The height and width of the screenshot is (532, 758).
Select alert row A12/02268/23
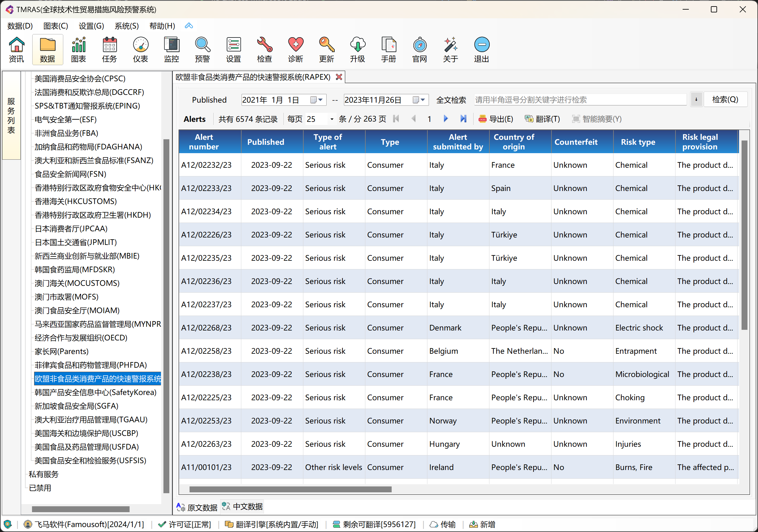[459, 328]
